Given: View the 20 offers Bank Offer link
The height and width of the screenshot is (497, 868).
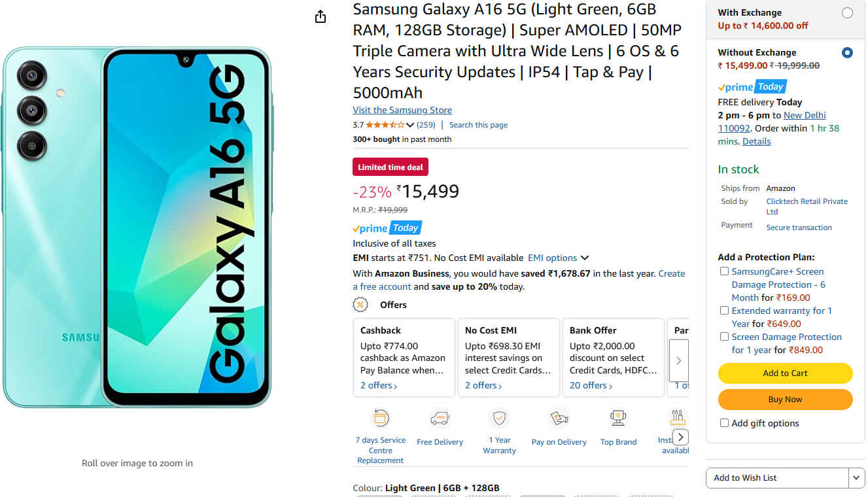Looking at the screenshot, I should pyautogui.click(x=591, y=386).
